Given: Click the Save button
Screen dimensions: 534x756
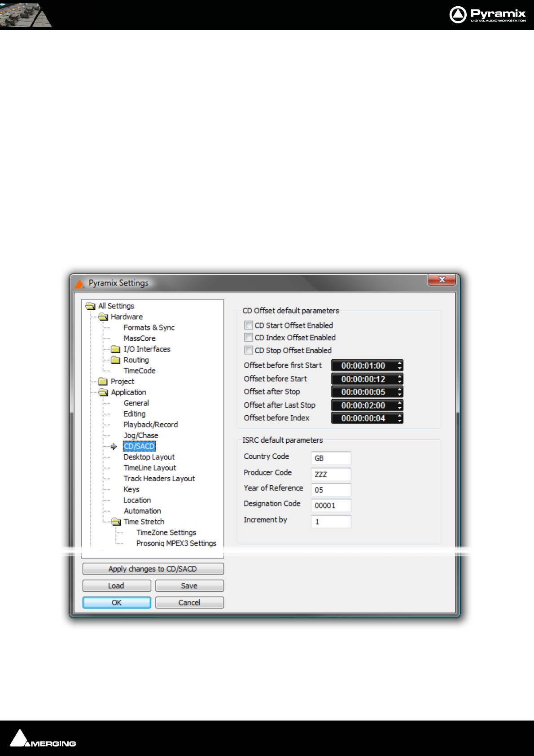Looking at the screenshot, I should pos(189,586).
